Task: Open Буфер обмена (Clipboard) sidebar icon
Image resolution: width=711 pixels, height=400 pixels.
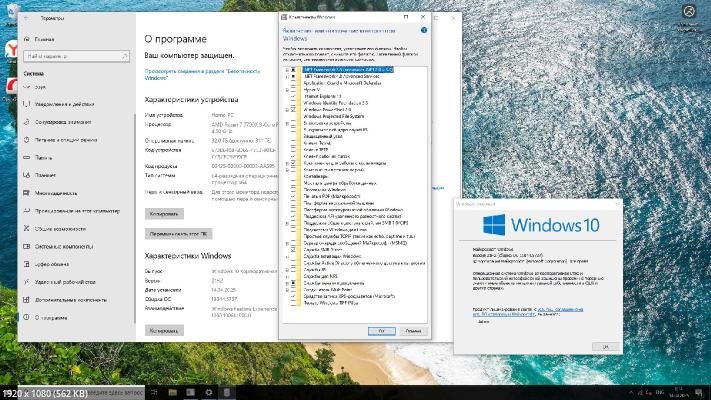Action: tap(27, 264)
